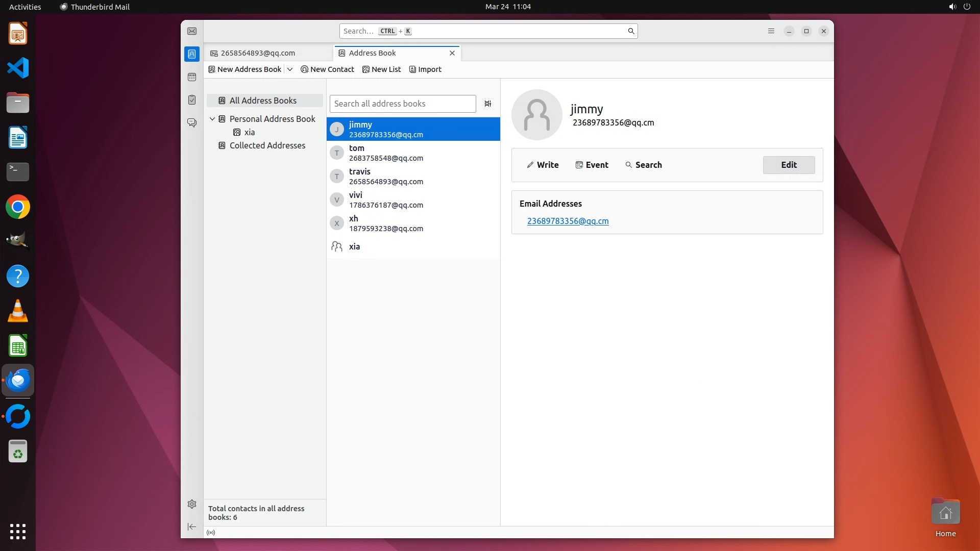
Task: Open list display options icon
Action: click(x=488, y=104)
